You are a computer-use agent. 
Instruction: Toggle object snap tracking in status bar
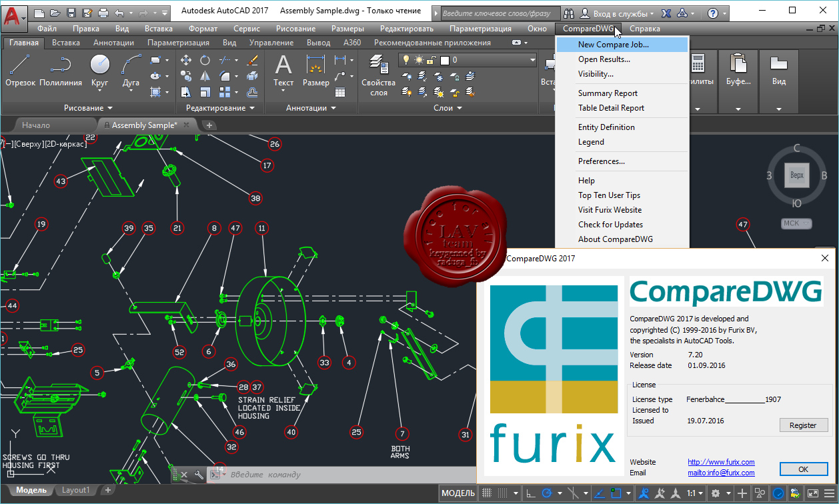coord(600,493)
